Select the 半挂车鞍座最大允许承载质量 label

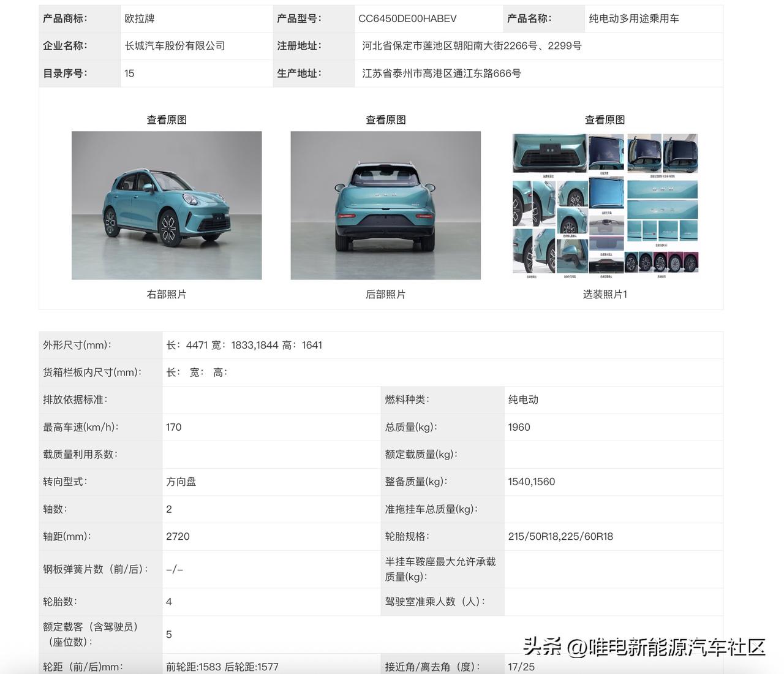tap(440, 569)
